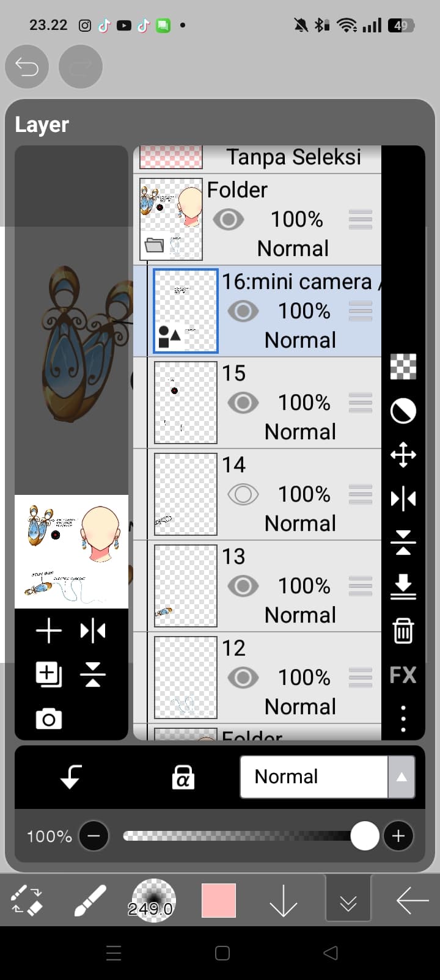Open the FX filter menu

tap(403, 675)
